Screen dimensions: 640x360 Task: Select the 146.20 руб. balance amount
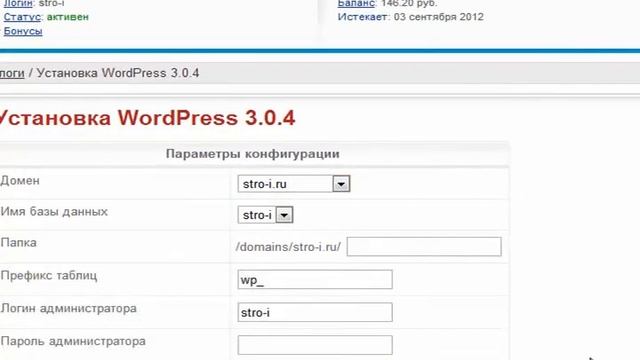click(x=409, y=3)
